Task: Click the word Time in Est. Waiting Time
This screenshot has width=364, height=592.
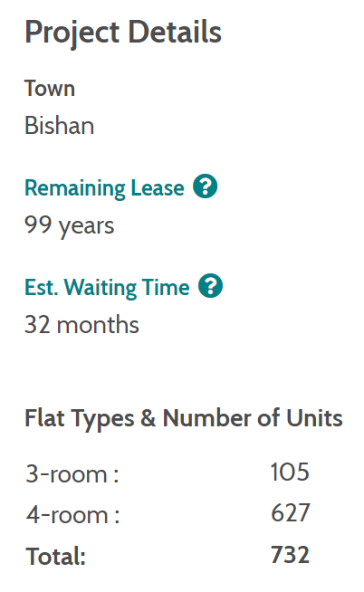Action: coord(166,287)
